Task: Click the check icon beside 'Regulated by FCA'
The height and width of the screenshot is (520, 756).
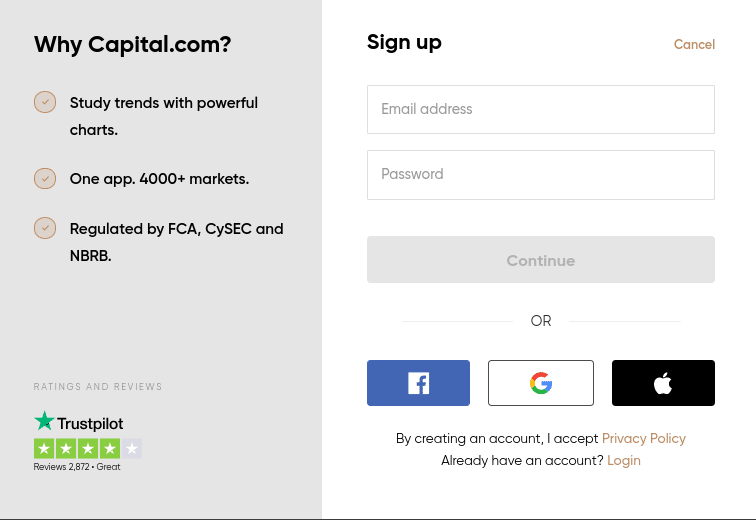Action: pos(45,228)
